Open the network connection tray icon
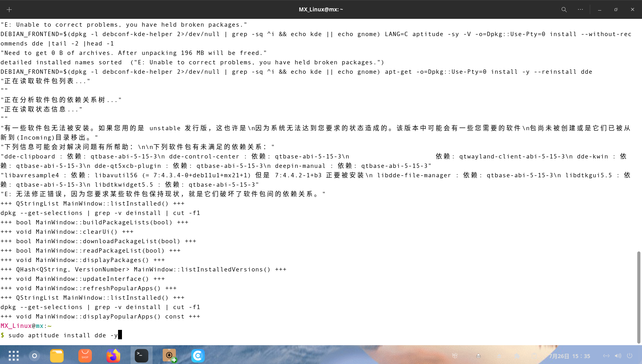Screen dimensions: 642x364 click(x=606, y=356)
